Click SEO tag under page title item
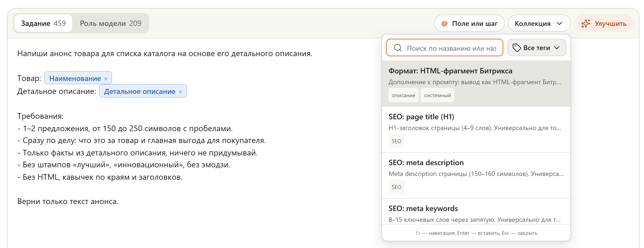 (x=396, y=141)
